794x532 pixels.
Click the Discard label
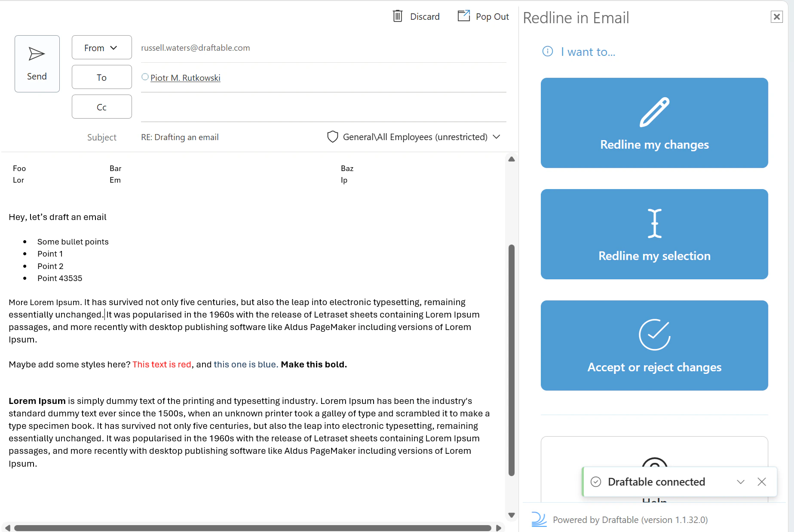point(425,16)
